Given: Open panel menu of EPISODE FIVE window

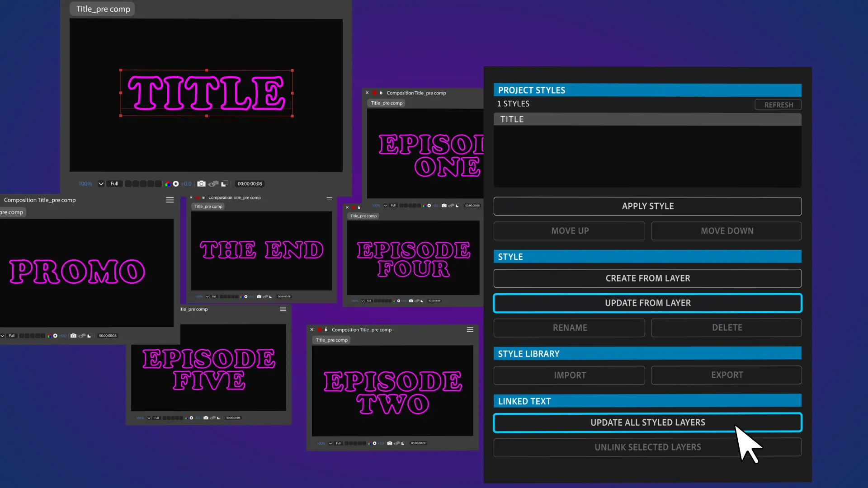Looking at the screenshot, I should [283, 309].
